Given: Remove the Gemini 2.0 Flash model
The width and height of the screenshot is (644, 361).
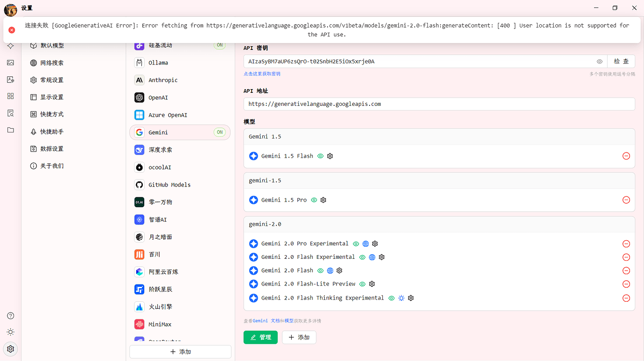Looking at the screenshot, I should coord(626,271).
